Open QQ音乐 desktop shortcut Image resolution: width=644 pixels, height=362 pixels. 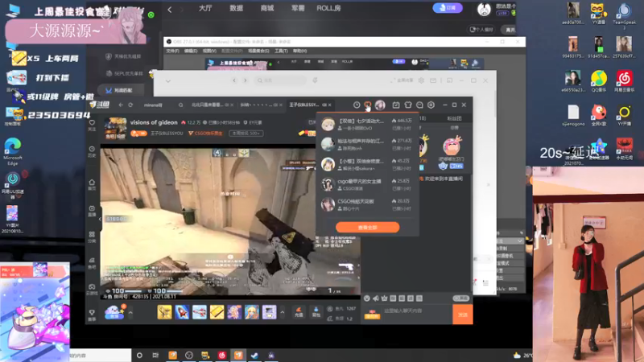[x=599, y=81]
